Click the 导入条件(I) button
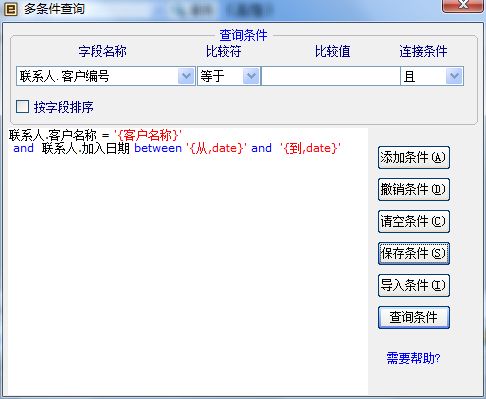486x399 pixels. (414, 285)
